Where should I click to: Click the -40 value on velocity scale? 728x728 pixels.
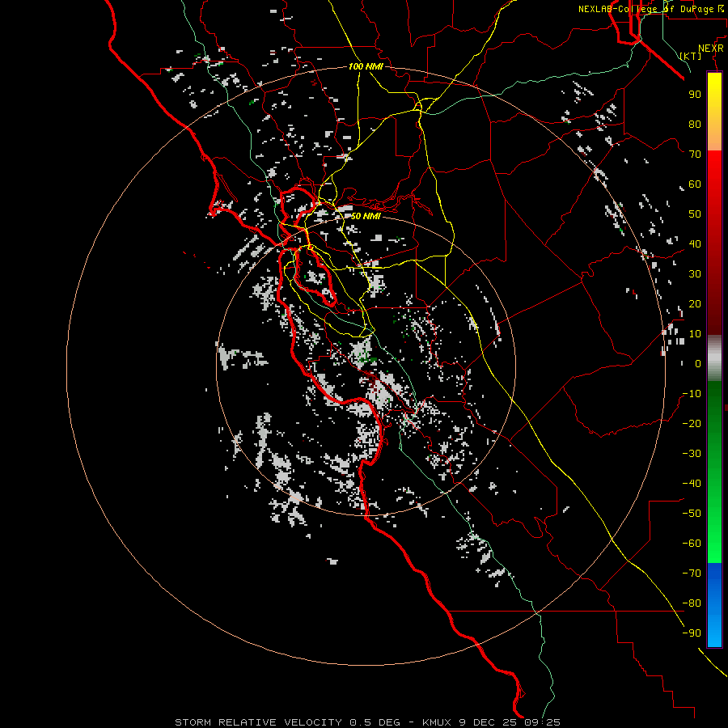pos(692,484)
